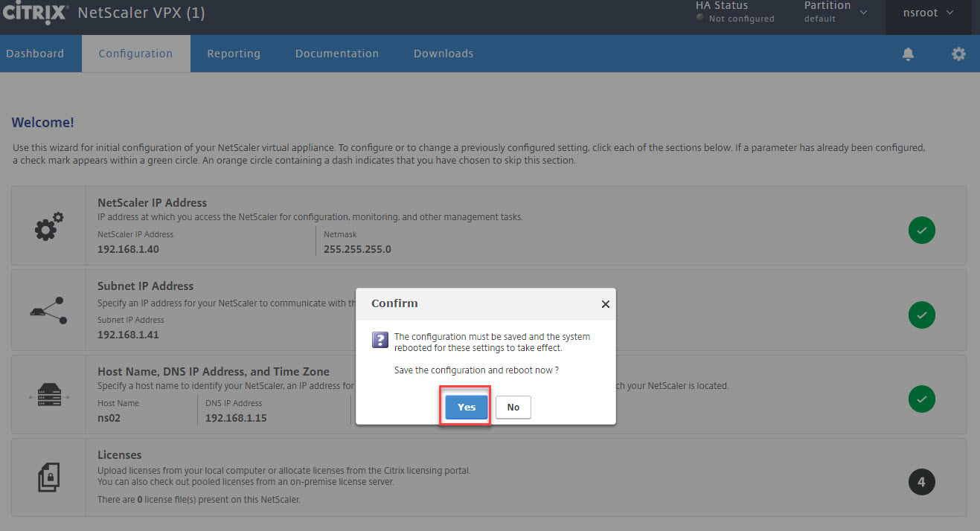980x531 pixels.
Task: Click the IP value 192.168.1.40
Action: click(128, 249)
